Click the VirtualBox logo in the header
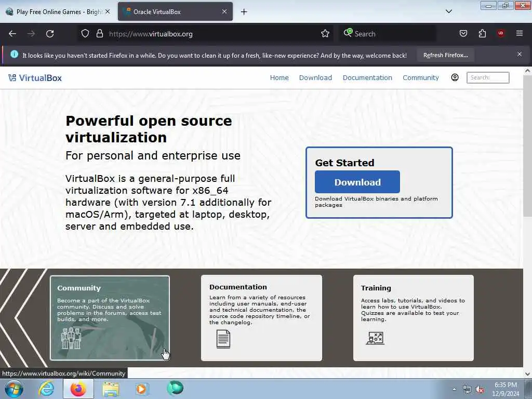Viewport: 532px width, 399px height. pyautogui.click(x=35, y=78)
